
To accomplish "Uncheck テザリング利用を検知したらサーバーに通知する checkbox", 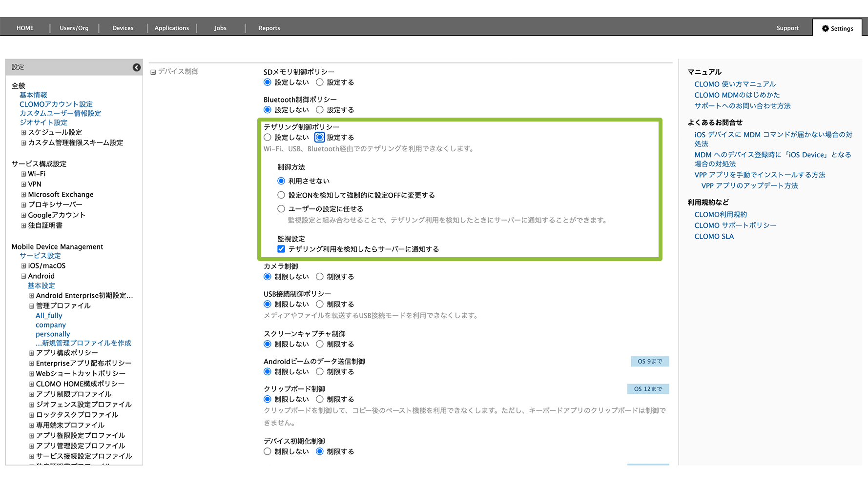I will click(281, 249).
